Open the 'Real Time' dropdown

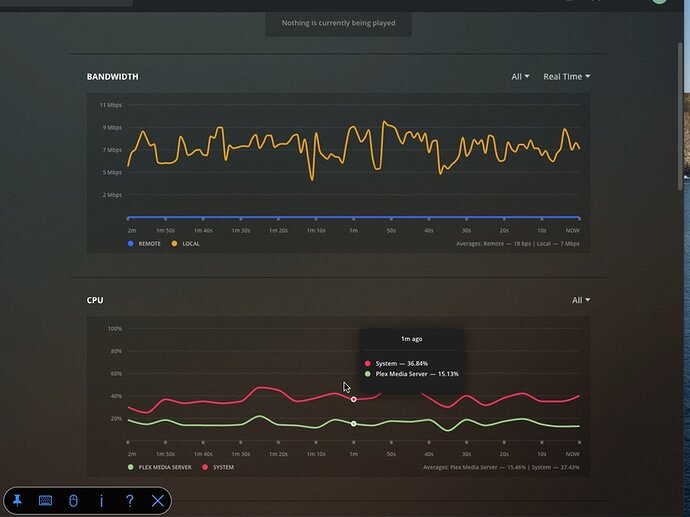click(x=566, y=77)
